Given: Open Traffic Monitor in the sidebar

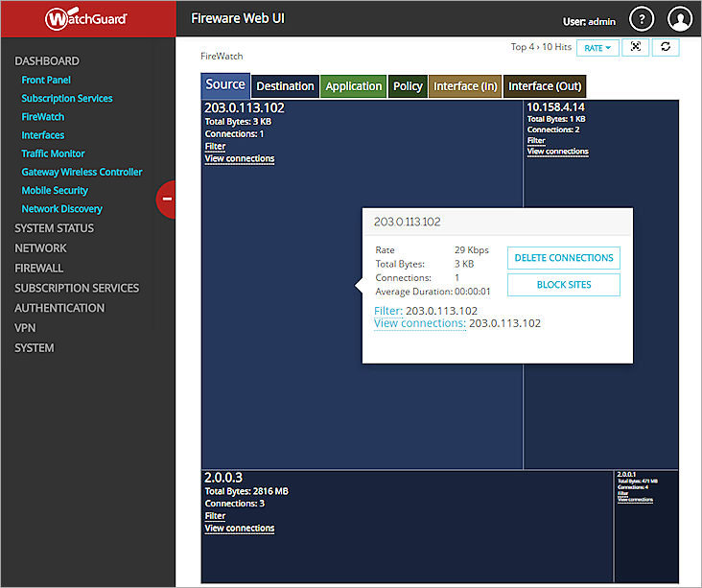Looking at the screenshot, I should [x=54, y=153].
